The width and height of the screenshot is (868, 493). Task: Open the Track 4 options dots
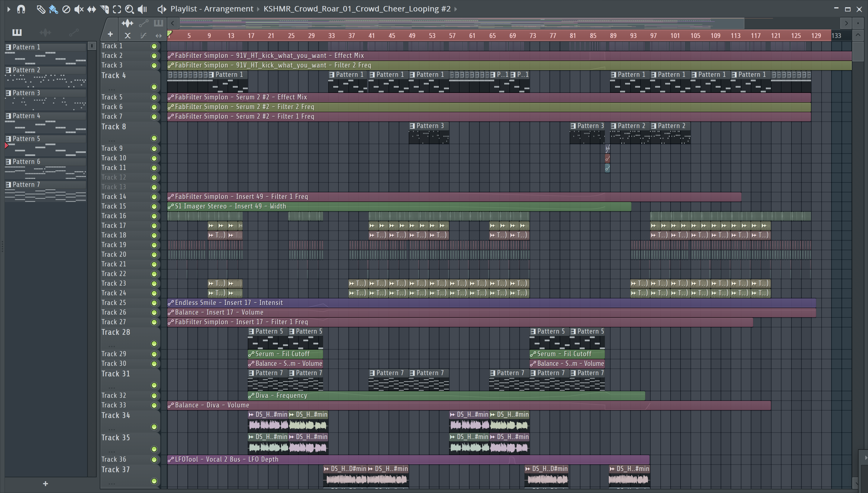112,89
